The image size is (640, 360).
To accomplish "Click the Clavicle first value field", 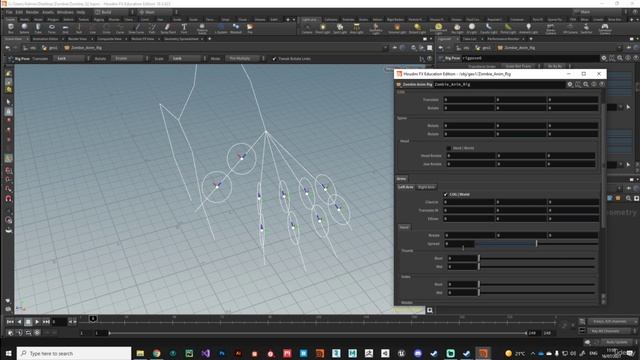I will [469, 202].
